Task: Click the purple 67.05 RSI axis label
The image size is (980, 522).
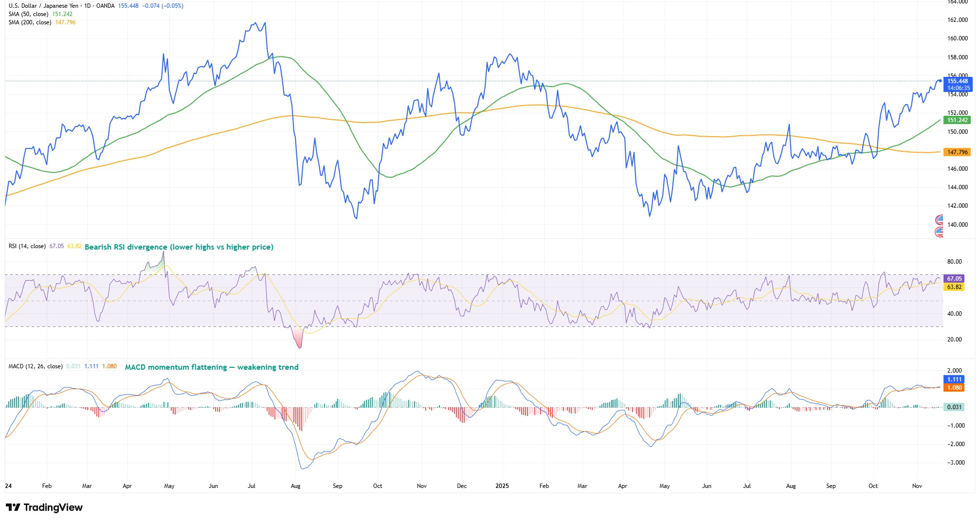Action: pyautogui.click(x=954, y=279)
